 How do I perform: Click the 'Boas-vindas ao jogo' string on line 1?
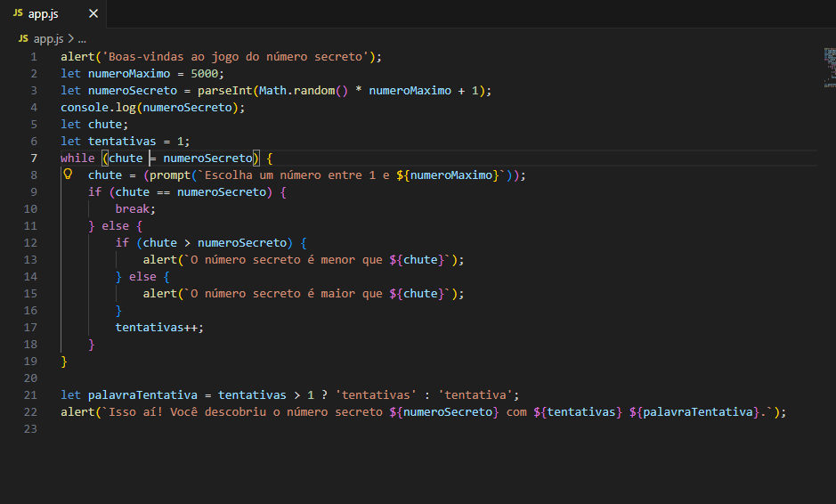(235, 56)
